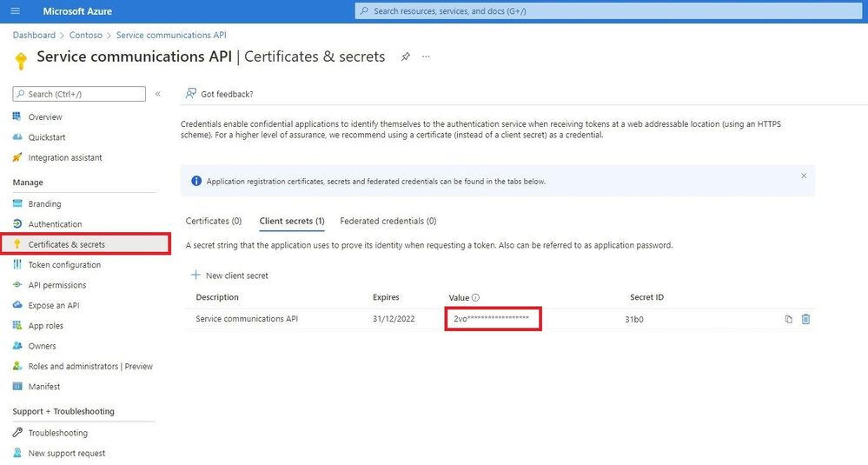This screenshot has width=868, height=465.
Task: Click the 31/12/2022 expiry date
Action: [394, 319]
